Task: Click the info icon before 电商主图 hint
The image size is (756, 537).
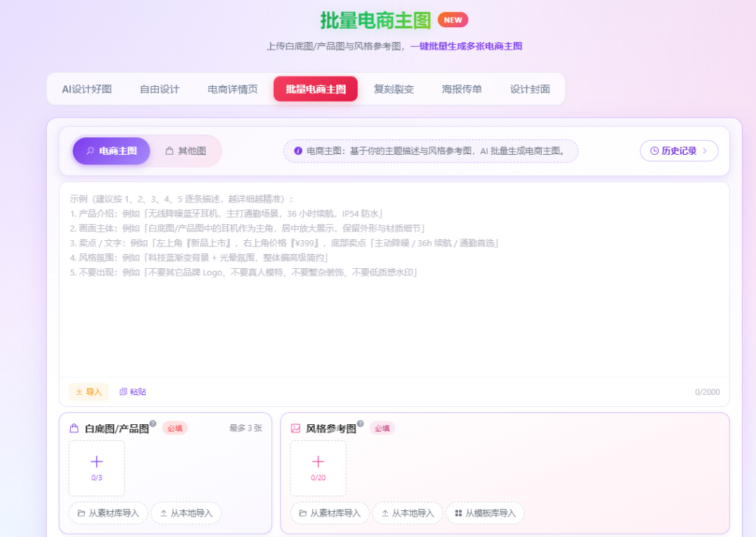Action: pos(298,151)
